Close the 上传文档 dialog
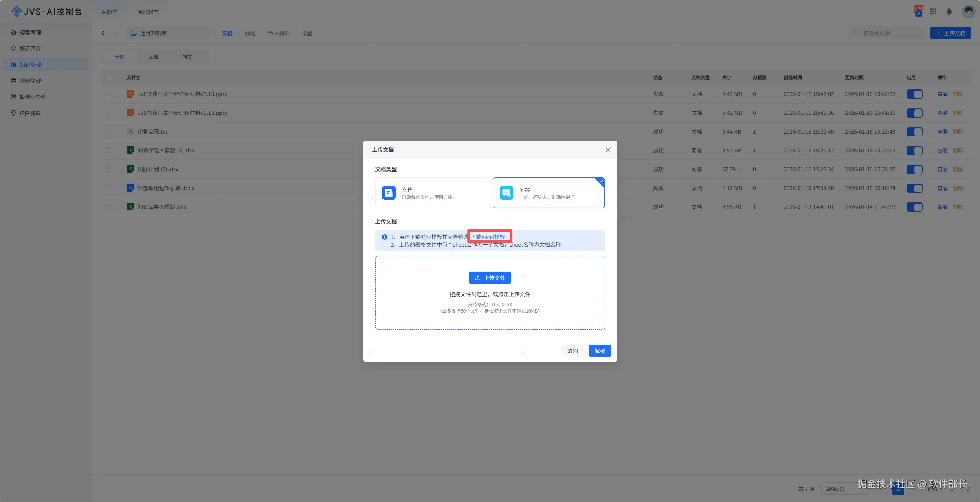This screenshot has width=980, height=502. [x=608, y=150]
